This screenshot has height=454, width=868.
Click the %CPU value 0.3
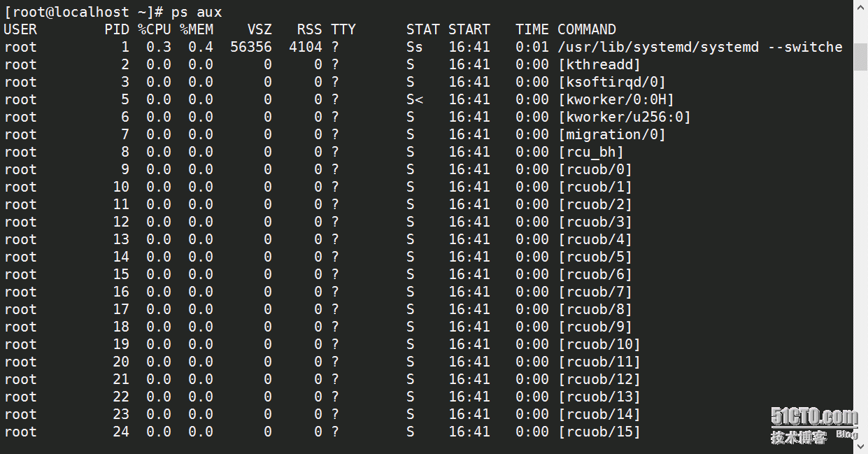pyautogui.click(x=159, y=47)
